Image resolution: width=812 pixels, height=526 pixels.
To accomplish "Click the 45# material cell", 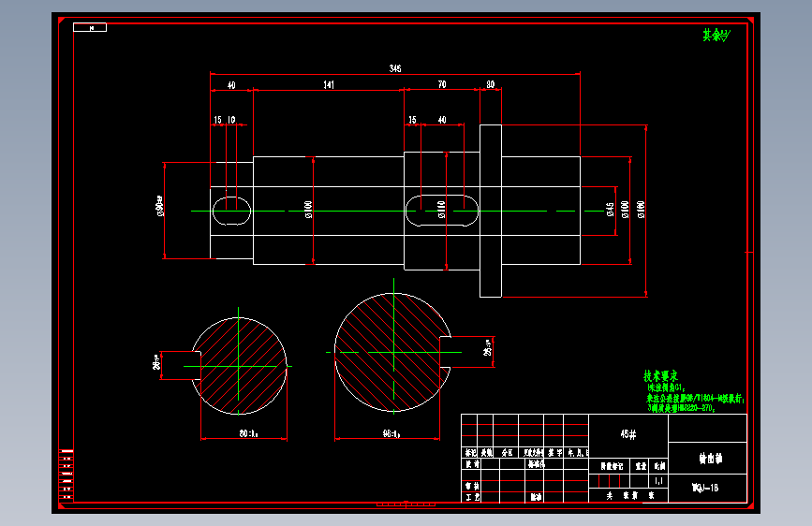I will pos(628,434).
